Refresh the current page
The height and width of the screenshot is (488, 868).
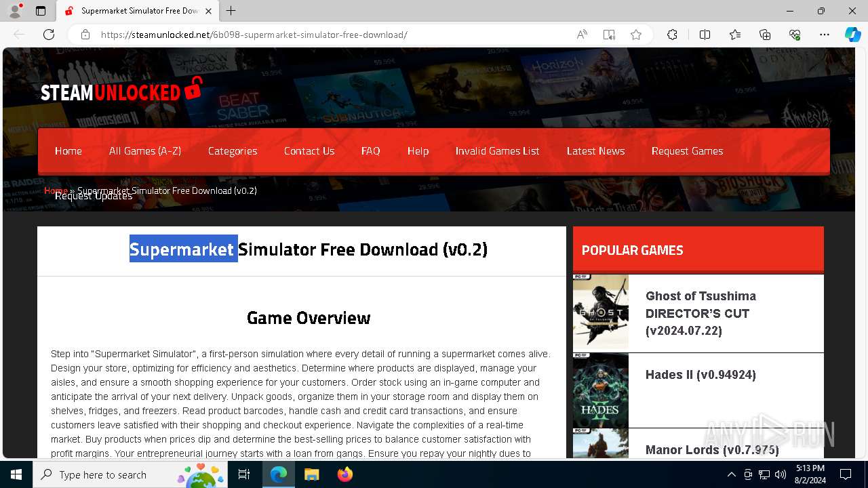[49, 35]
